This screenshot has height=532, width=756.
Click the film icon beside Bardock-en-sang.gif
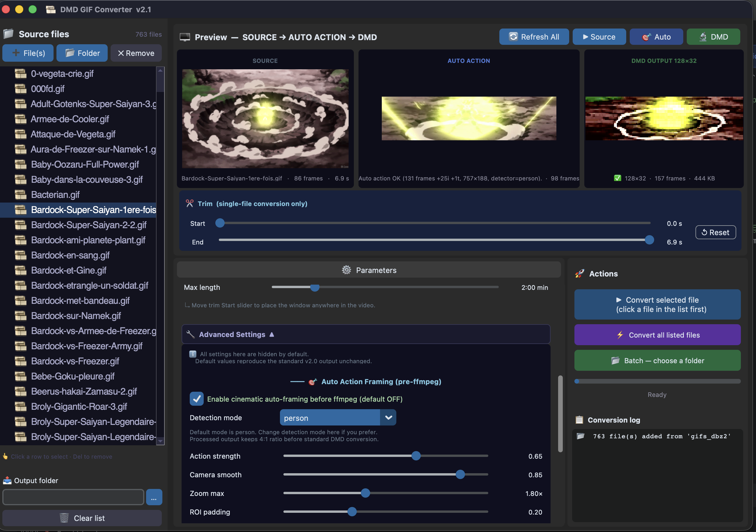coord(20,256)
